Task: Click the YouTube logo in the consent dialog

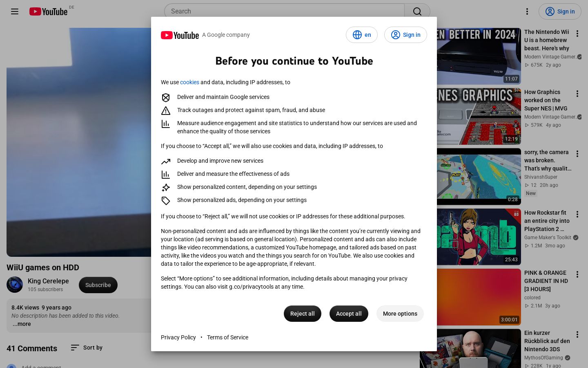Action: tap(180, 35)
